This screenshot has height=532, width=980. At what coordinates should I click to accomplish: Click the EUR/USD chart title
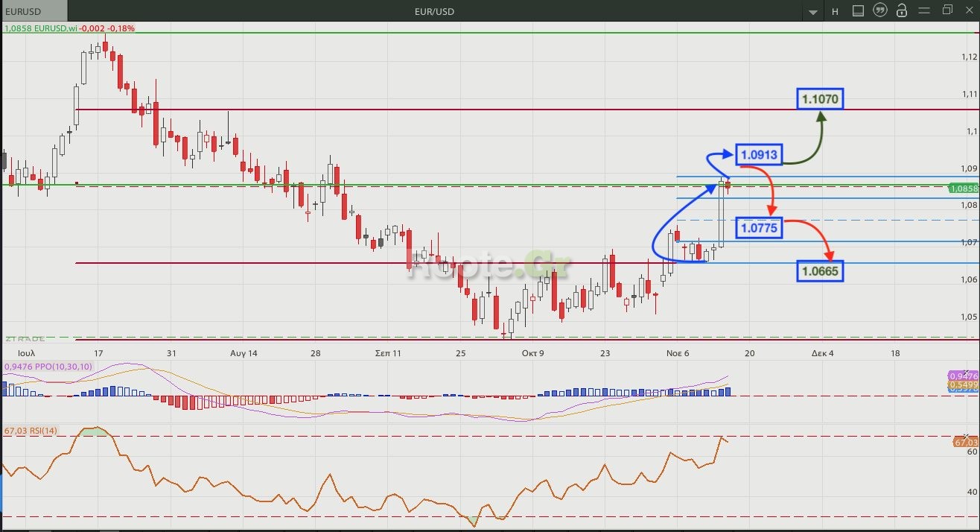click(x=434, y=11)
